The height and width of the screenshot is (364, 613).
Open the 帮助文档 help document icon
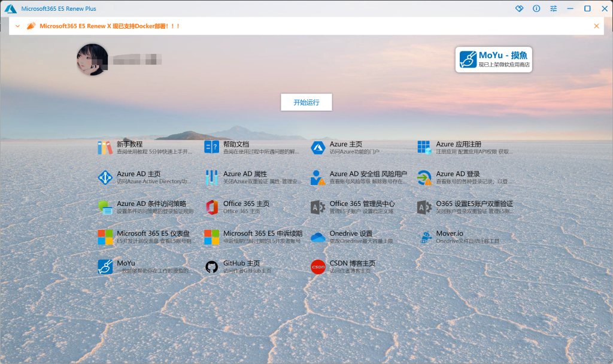(x=211, y=147)
